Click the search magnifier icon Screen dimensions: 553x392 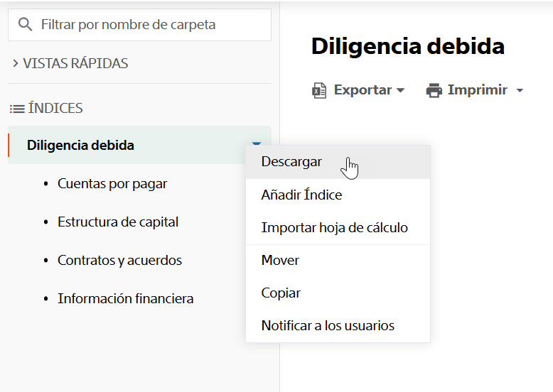(x=25, y=25)
